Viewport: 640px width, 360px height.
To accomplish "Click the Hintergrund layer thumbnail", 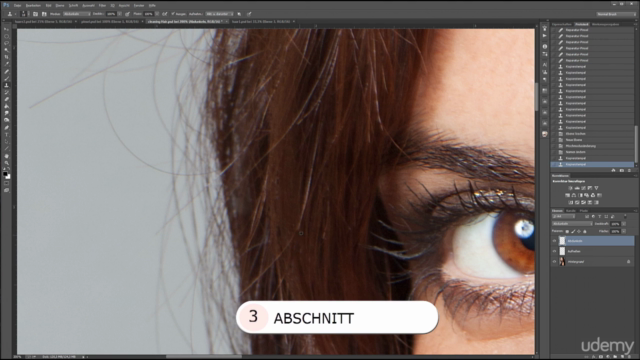I will coord(562,262).
